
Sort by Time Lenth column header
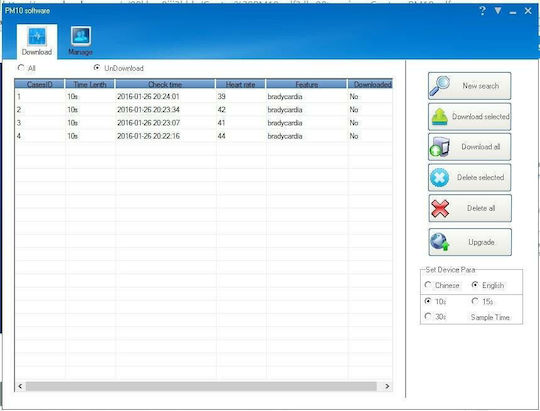[90, 84]
